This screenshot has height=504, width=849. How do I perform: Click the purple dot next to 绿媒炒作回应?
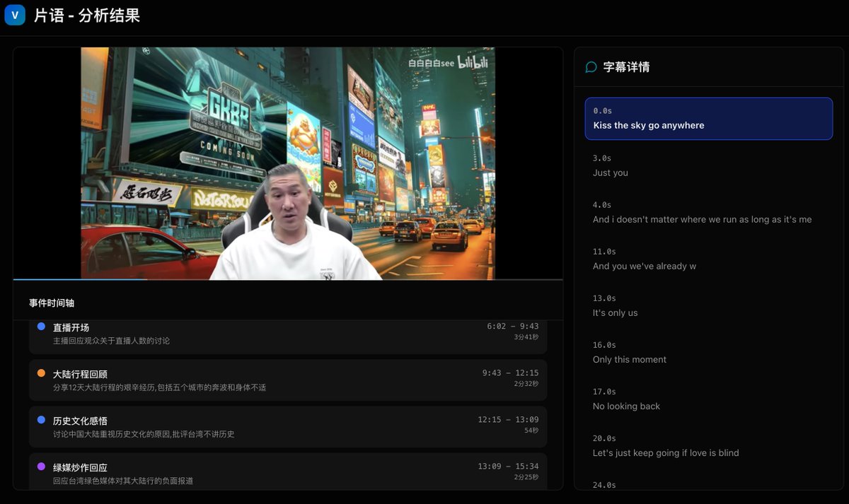(41, 467)
